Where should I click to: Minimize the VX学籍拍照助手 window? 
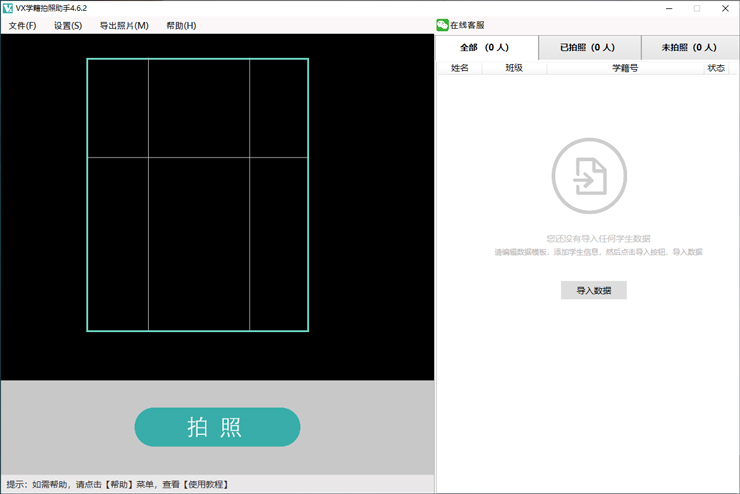(669, 8)
